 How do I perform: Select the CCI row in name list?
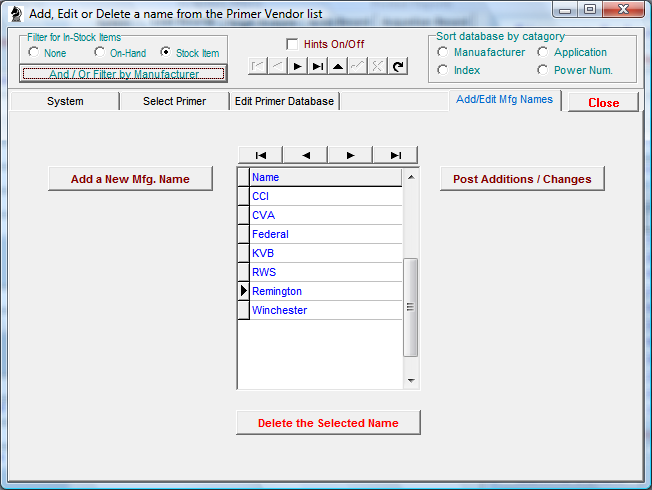point(326,196)
